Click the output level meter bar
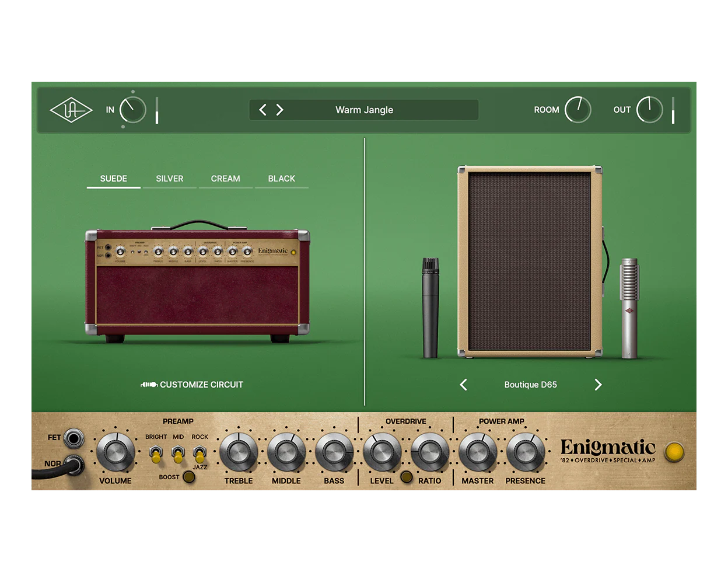Viewport: 728px width, 572px height. point(673,110)
